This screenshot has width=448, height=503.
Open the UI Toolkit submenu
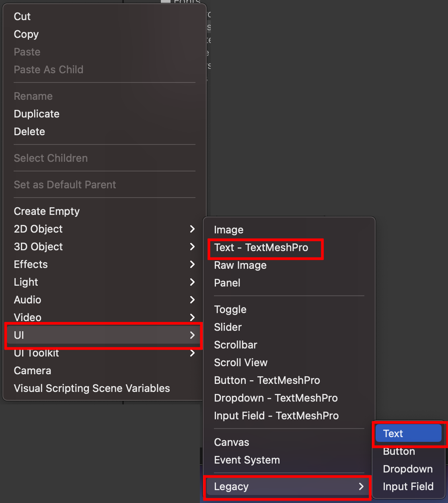point(36,353)
